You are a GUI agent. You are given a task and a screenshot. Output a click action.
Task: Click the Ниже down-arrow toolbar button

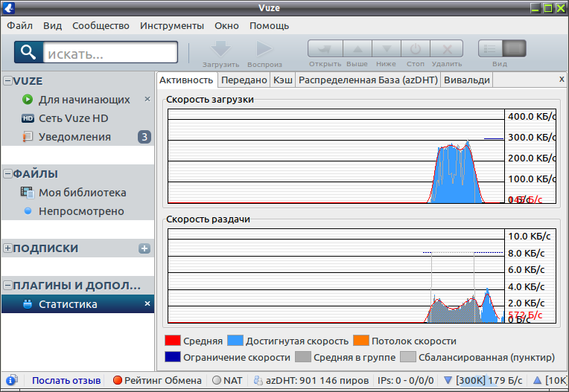[387, 48]
